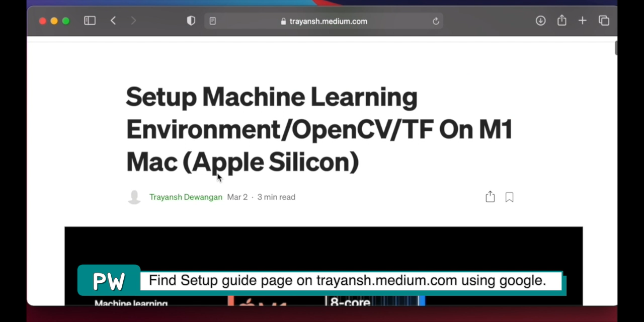Image resolution: width=644 pixels, height=322 pixels.
Task: Click the trayansh.medium.com address field
Action: tap(324, 21)
